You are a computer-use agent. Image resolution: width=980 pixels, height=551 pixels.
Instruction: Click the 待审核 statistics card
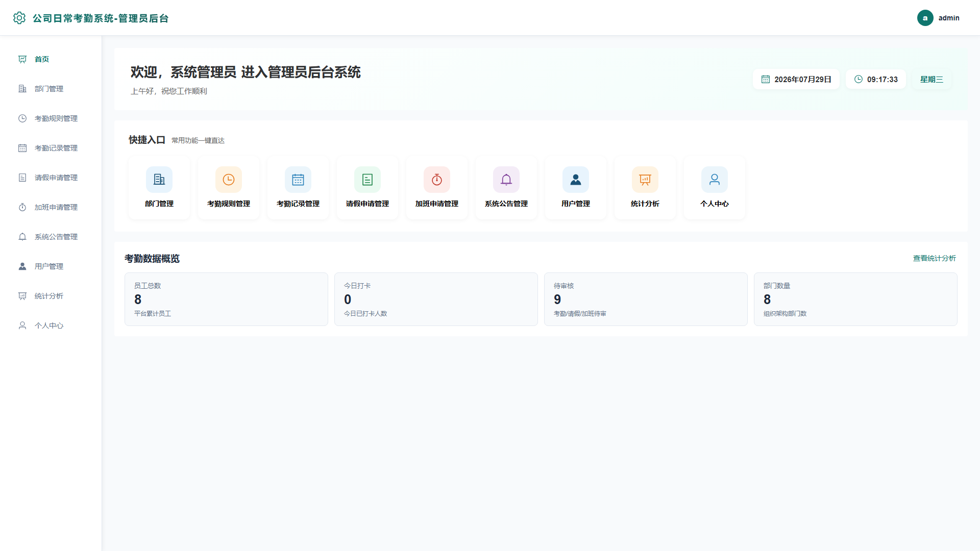pos(646,299)
